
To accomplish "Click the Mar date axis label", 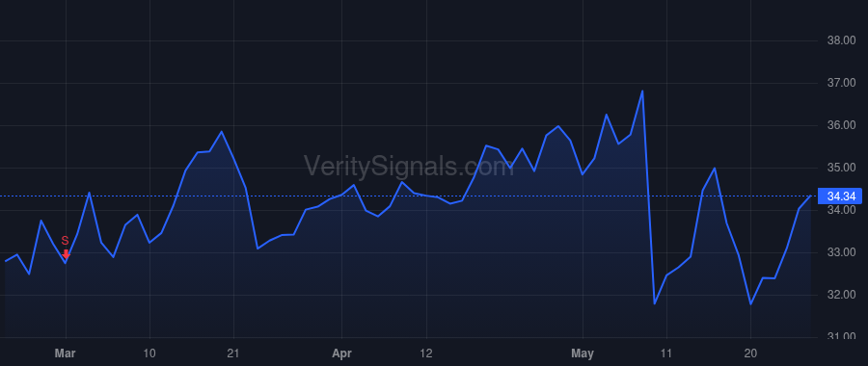I will 66,353.
